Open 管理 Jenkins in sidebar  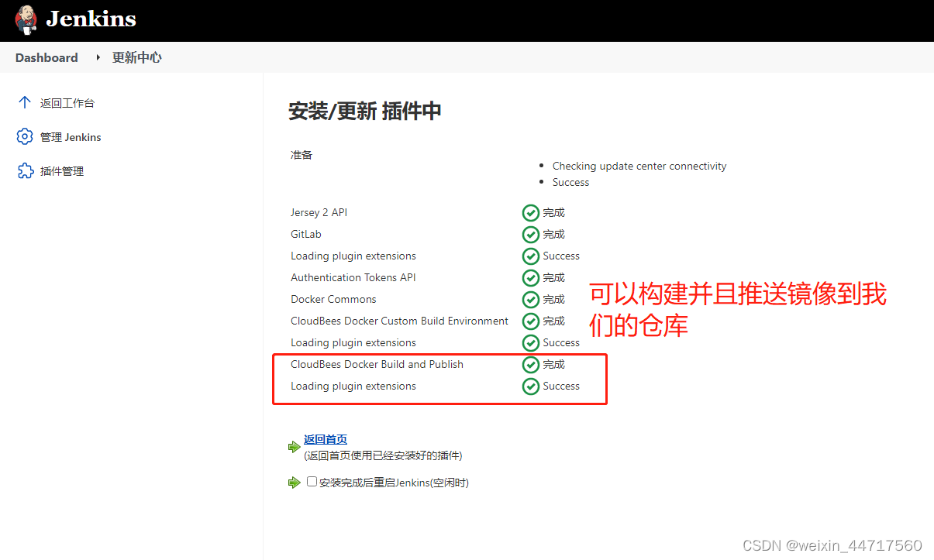(71, 137)
